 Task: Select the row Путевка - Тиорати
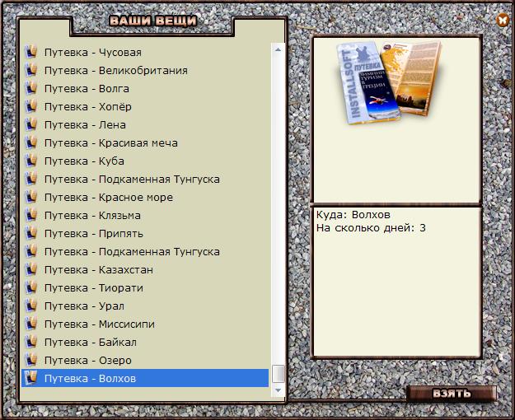pyautogui.click(x=145, y=287)
